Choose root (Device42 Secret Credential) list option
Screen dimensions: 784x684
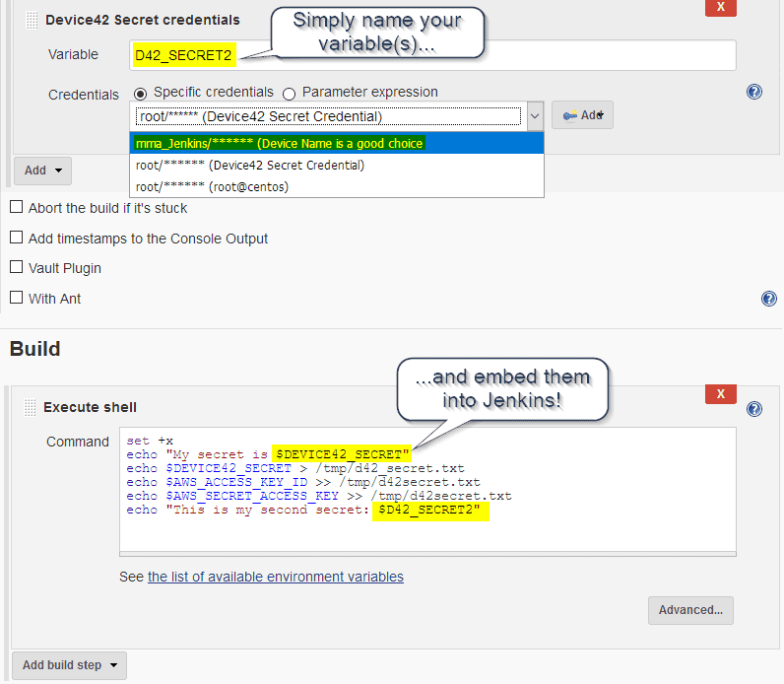pyautogui.click(x=337, y=166)
